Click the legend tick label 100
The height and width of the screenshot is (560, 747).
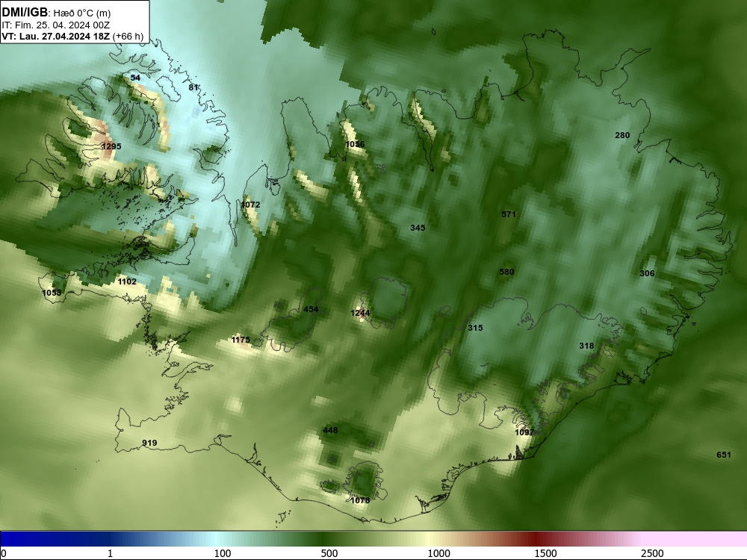pyautogui.click(x=223, y=553)
